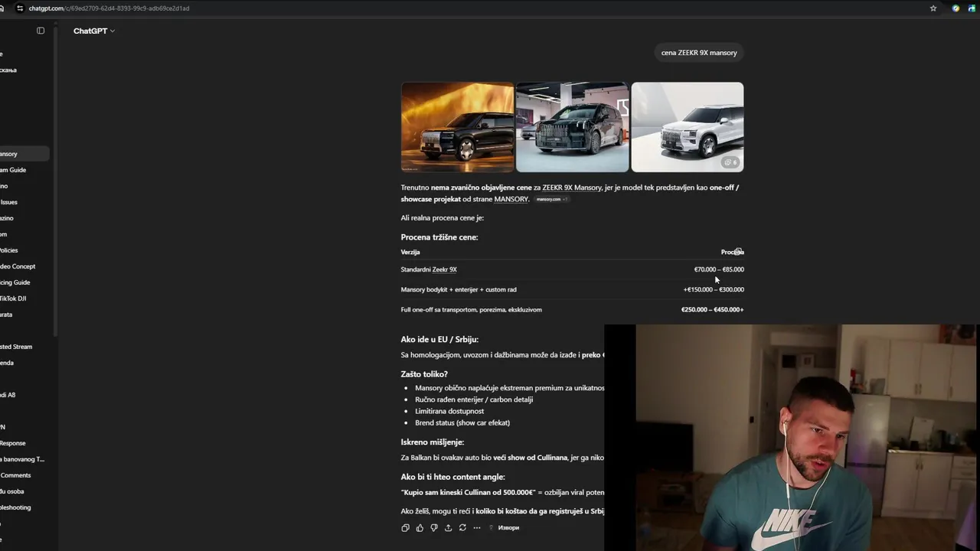Open the mansory.com source citation chip
Viewport: 980px width, 551px height.
point(551,199)
